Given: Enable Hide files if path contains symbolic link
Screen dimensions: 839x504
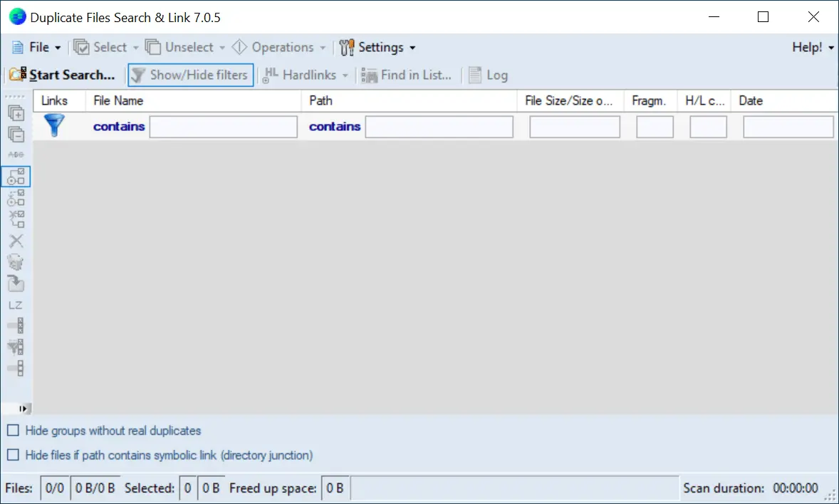Looking at the screenshot, I should (13, 455).
